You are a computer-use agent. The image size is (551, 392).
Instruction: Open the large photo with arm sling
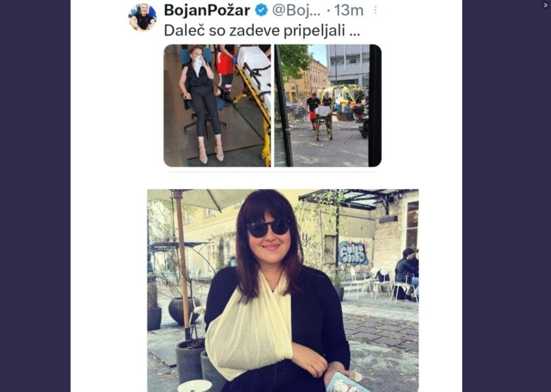pyautogui.click(x=283, y=290)
